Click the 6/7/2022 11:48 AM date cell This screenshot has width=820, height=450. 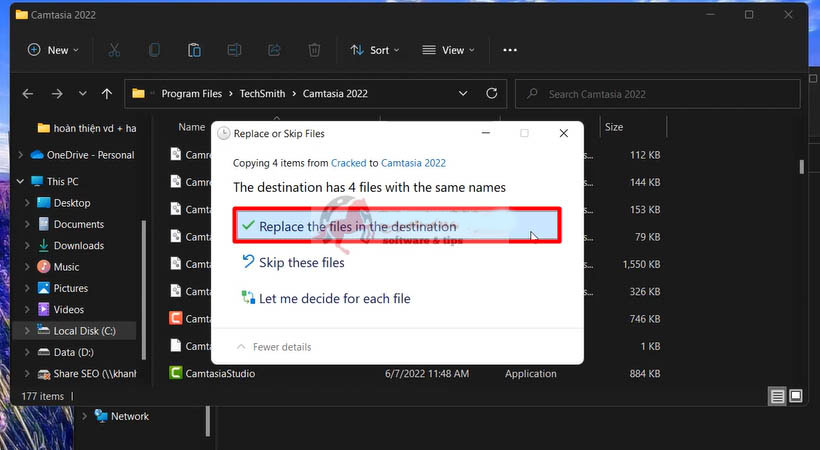coord(427,374)
